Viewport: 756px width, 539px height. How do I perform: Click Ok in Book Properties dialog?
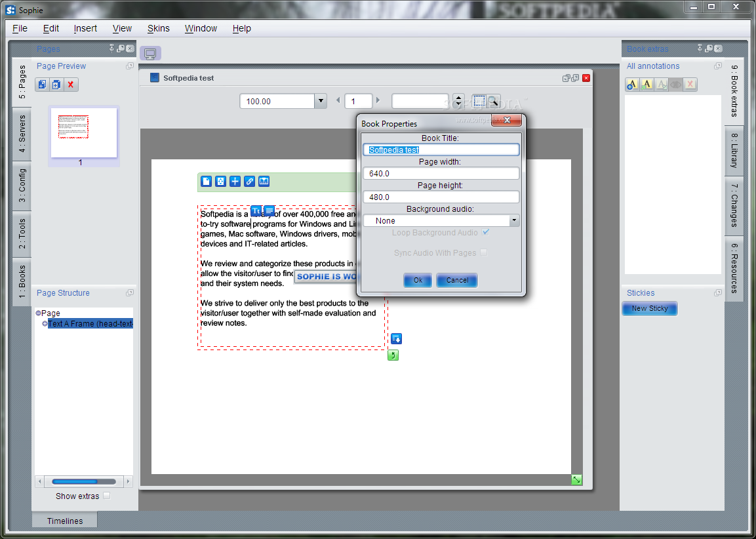(418, 280)
